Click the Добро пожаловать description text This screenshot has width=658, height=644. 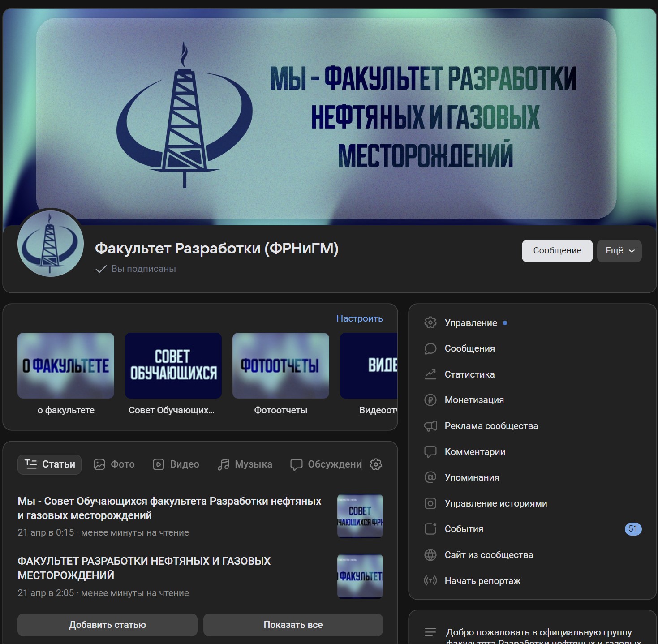[x=543, y=636]
